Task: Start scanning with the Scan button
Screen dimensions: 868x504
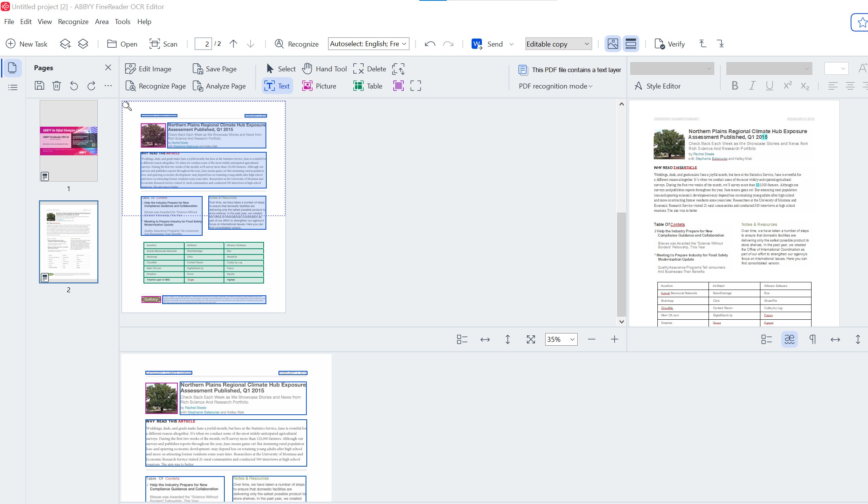Action: tap(163, 44)
